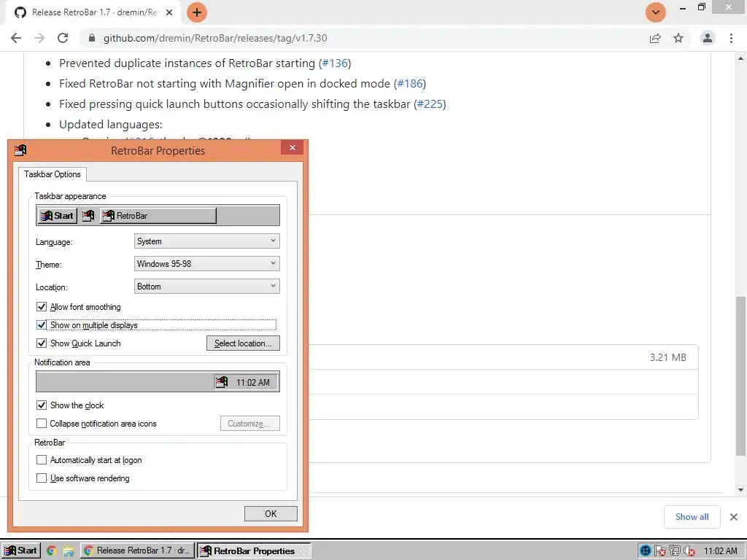
Task: Open Chrome's three-dot menu
Action: pyautogui.click(x=731, y=38)
